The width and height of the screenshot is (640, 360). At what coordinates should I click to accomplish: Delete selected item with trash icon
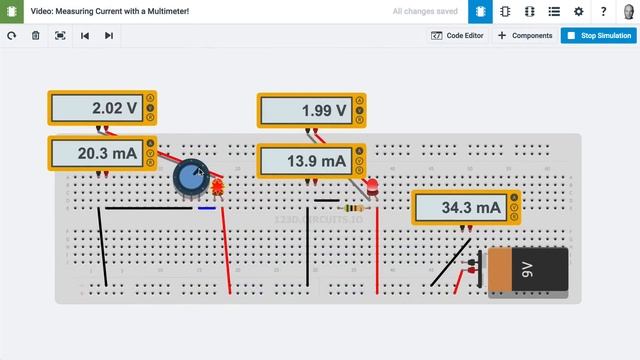coord(36,36)
